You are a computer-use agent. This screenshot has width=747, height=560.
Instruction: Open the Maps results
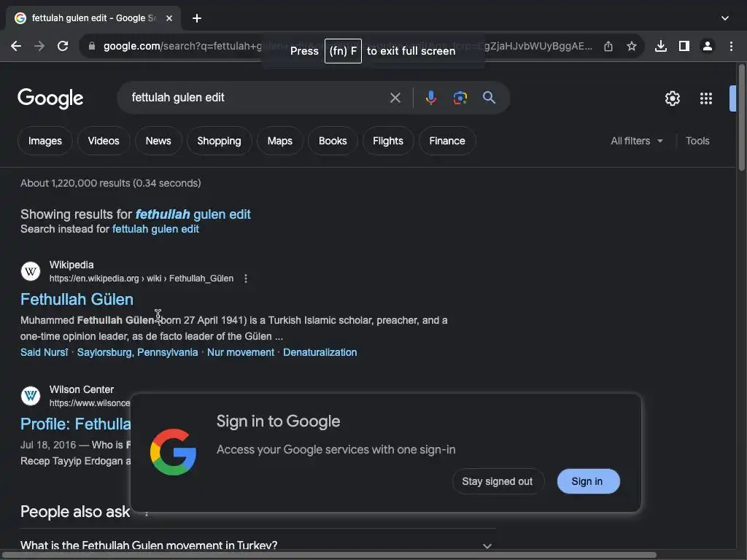279,141
